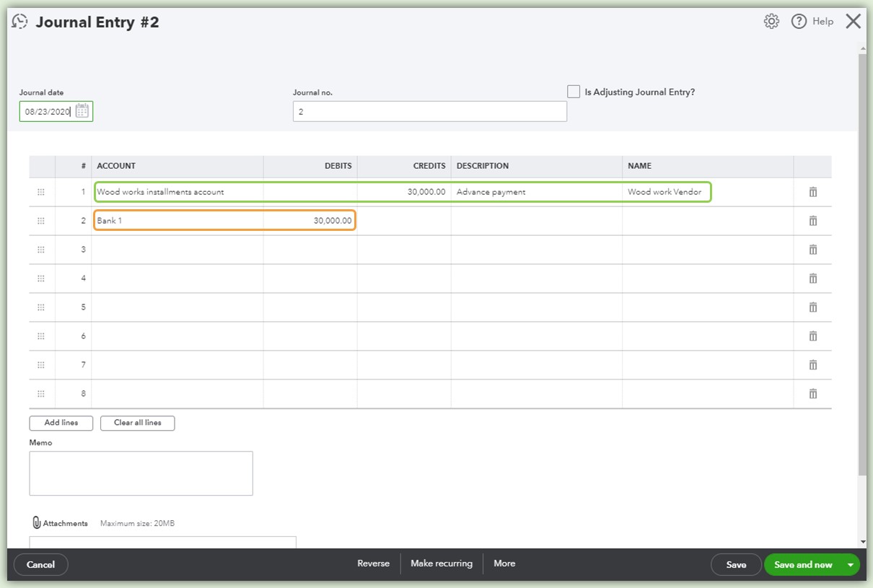Click Clear all lines button

[138, 423]
